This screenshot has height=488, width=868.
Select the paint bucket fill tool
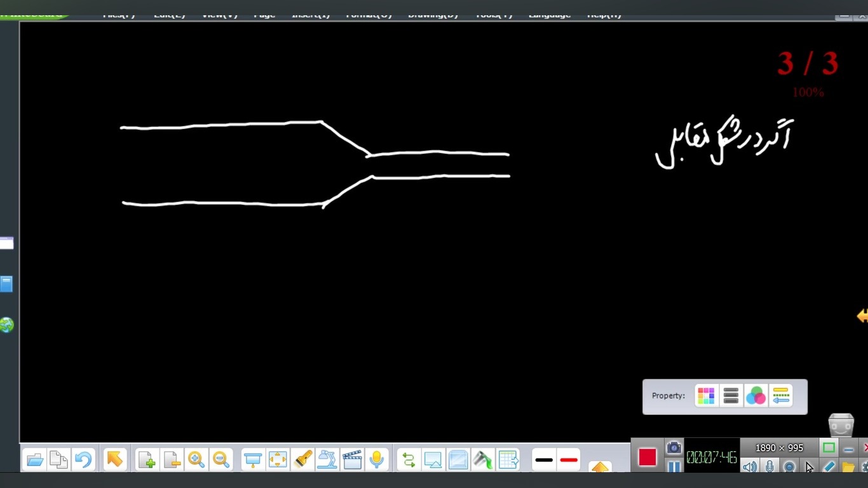point(483,459)
